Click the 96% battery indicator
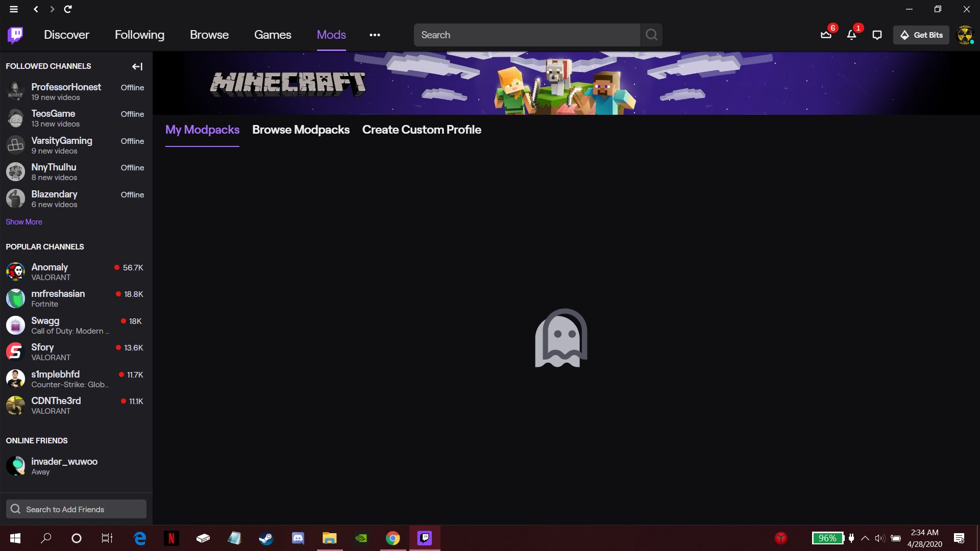980x551 pixels. [x=827, y=538]
